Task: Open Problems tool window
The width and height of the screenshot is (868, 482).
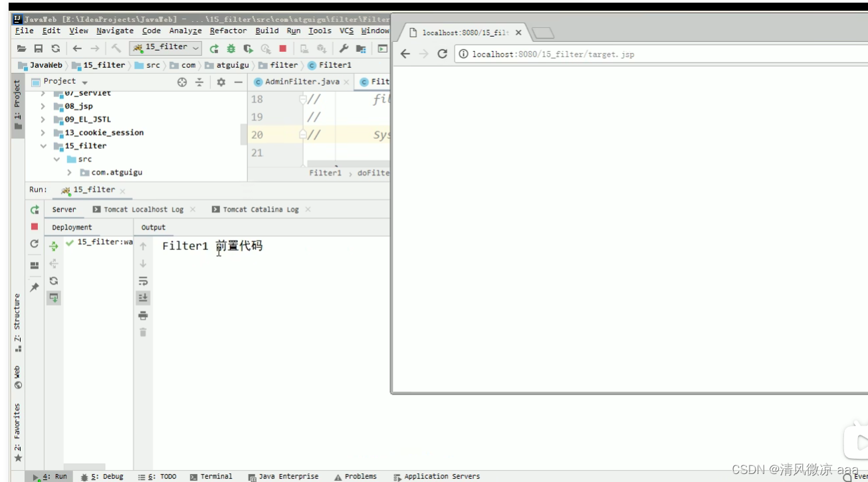Action: (x=356, y=477)
